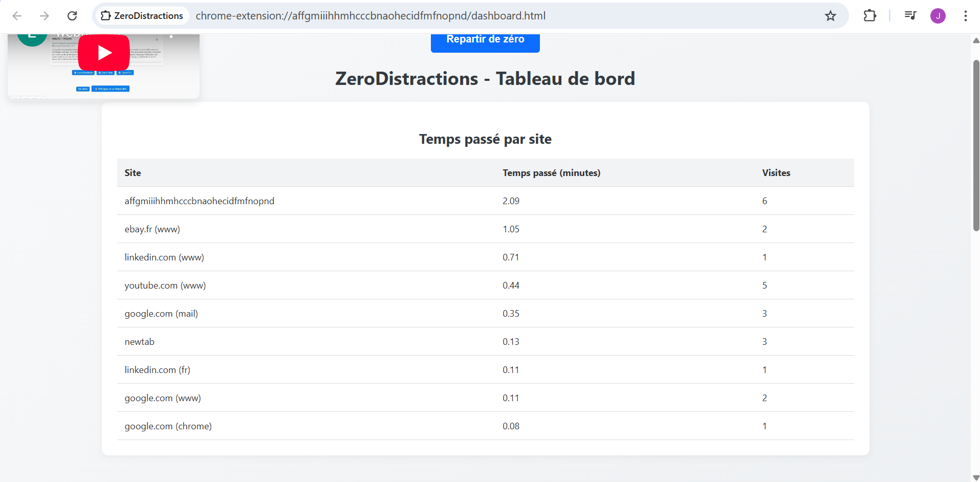Click the 0.71 minutes value
The image size is (980, 482).
(511, 257)
